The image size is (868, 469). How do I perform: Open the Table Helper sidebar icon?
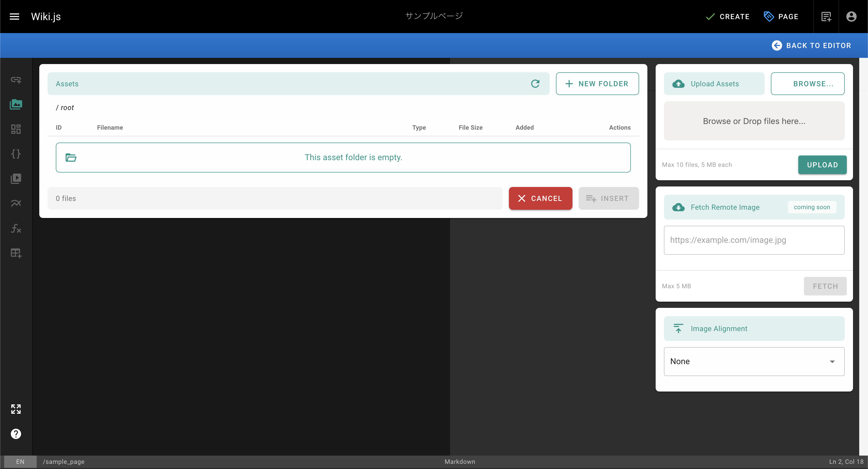16,253
